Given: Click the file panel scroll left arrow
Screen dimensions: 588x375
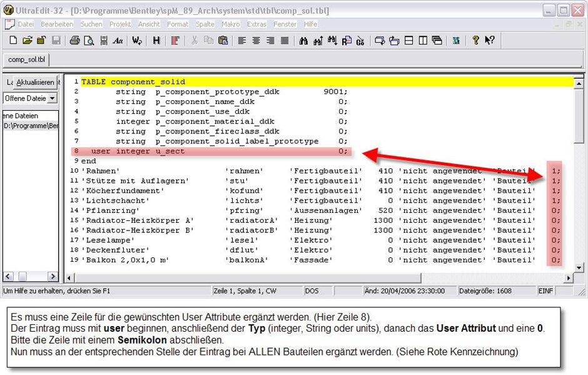Looking at the screenshot, I should coord(8,277).
